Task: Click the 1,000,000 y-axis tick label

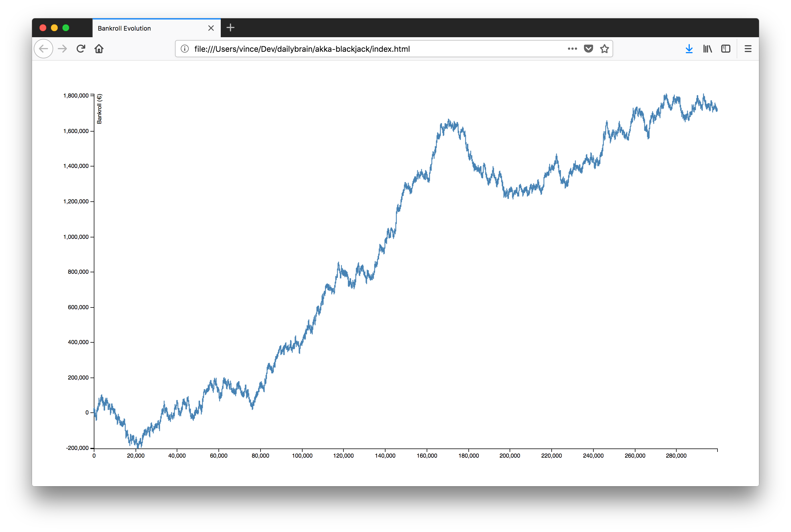Action: pyautogui.click(x=76, y=237)
